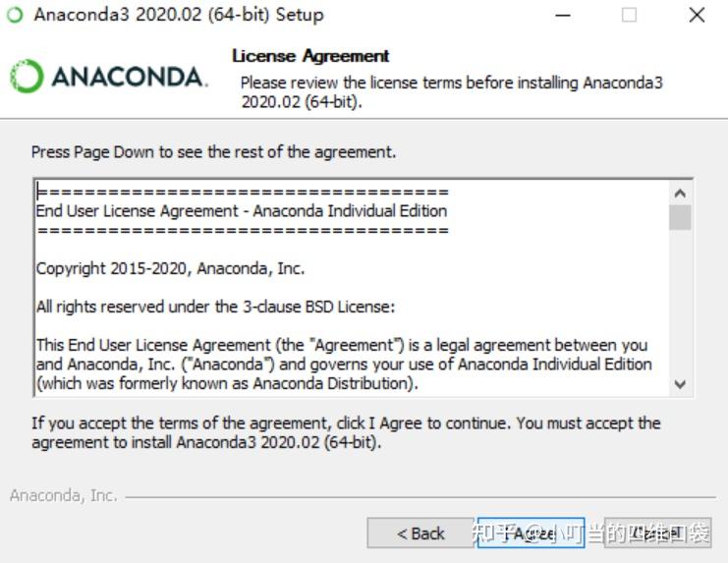Accept the license with I Agree

coord(532,534)
